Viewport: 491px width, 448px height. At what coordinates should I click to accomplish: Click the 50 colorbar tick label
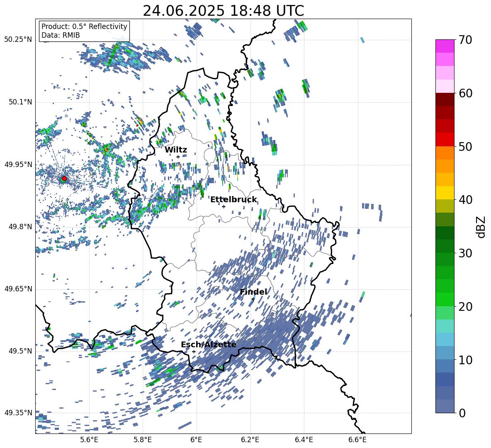click(465, 146)
